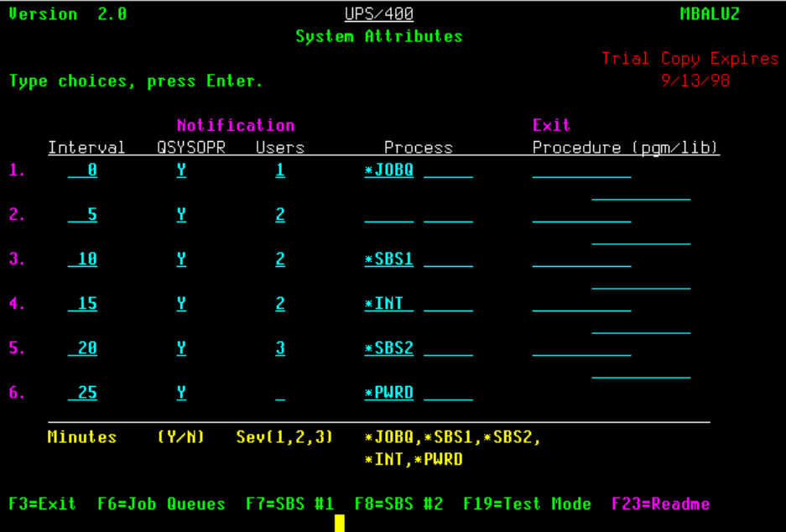Click the Procedure (pgm/lib) column header
This screenshot has width=786, height=532.
pos(626,148)
